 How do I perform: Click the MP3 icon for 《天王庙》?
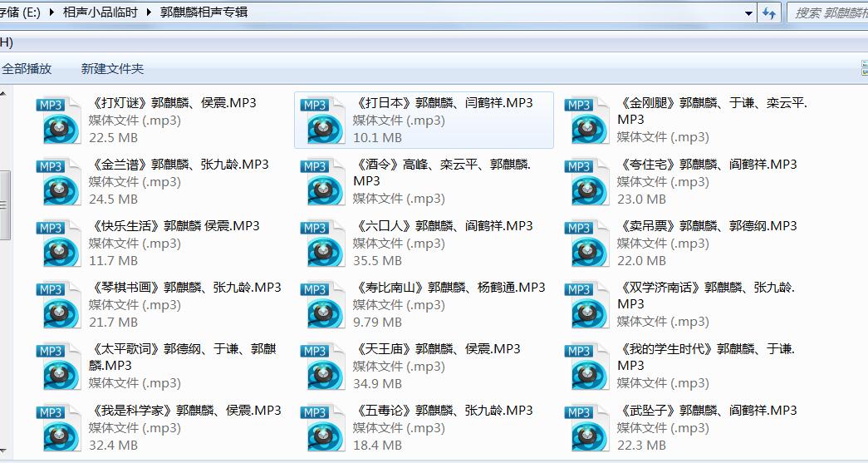click(x=323, y=366)
